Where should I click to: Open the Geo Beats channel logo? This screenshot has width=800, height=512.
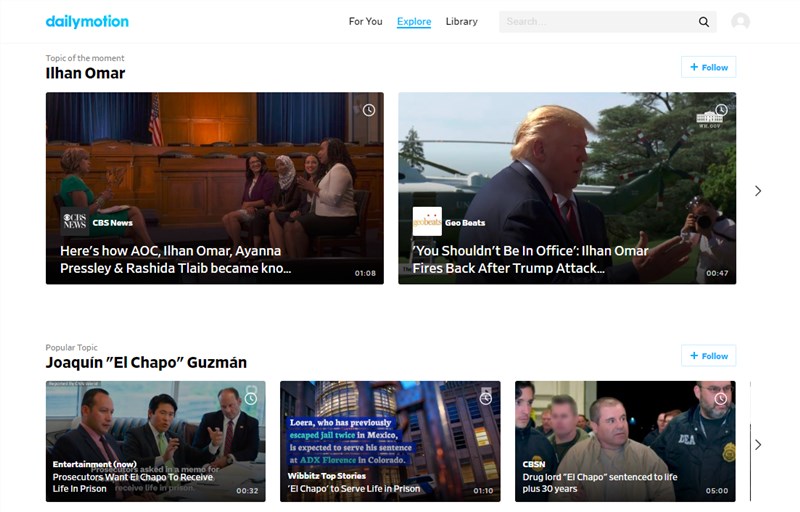click(427, 221)
